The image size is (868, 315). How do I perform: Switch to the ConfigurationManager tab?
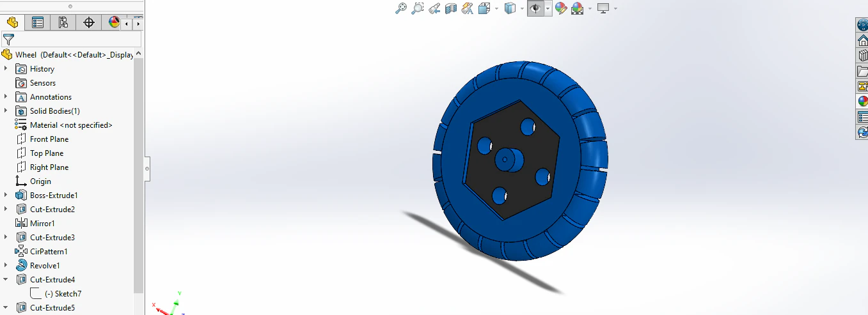coord(63,22)
